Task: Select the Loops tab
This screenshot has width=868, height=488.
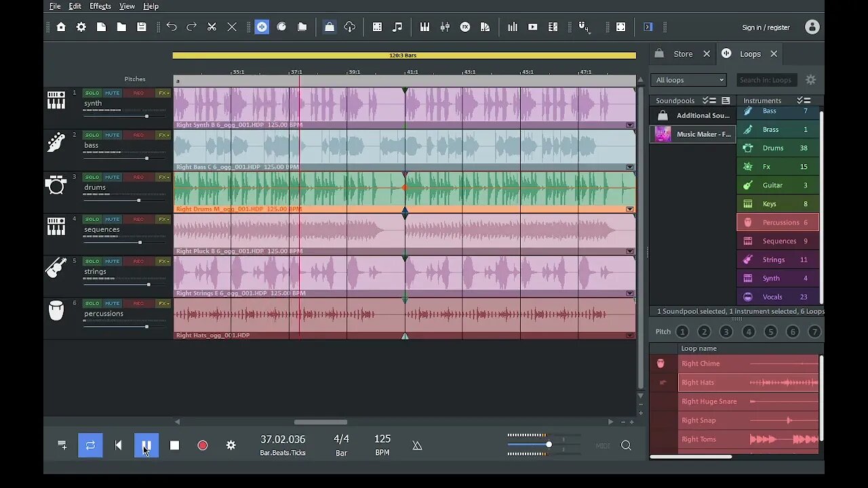Action: 750,54
